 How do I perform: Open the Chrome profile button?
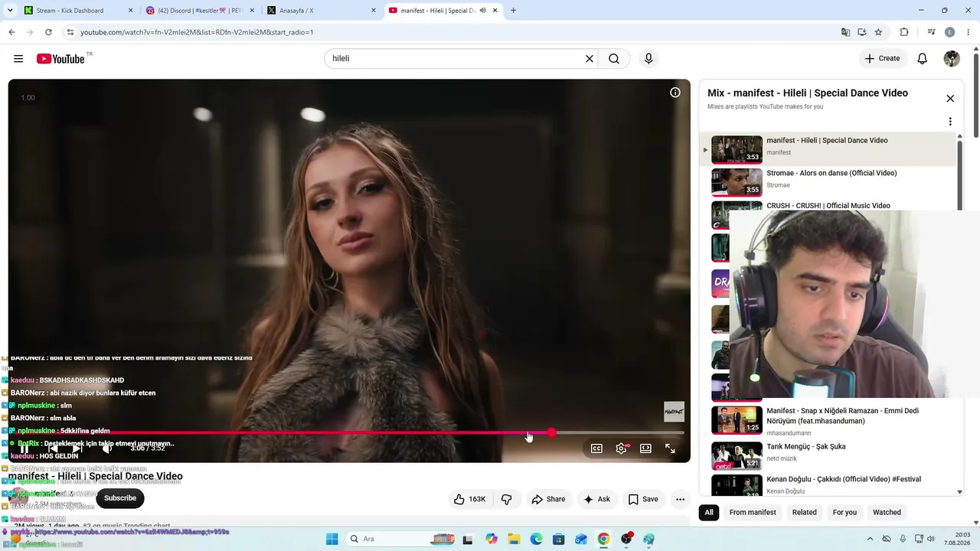pyautogui.click(x=950, y=32)
